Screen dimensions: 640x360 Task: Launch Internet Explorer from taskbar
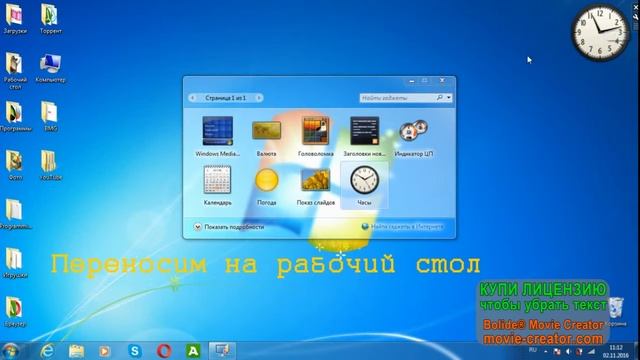[47, 351]
